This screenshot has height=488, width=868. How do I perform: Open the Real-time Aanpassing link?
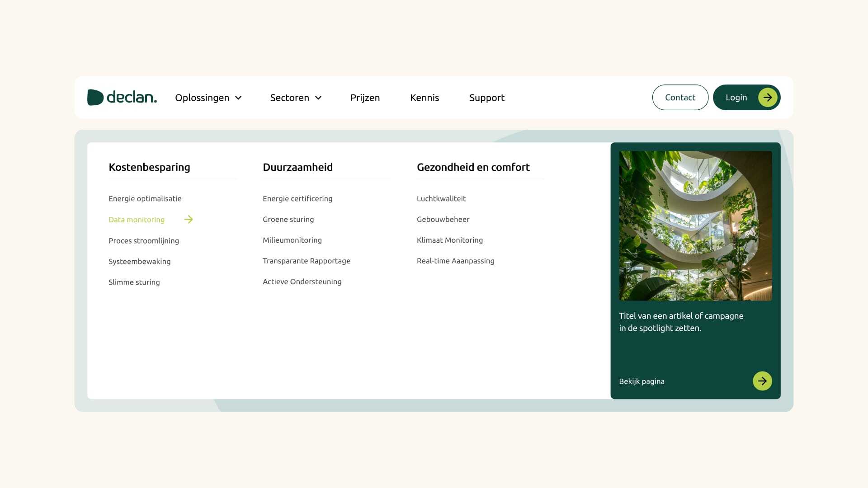[455, 261]
